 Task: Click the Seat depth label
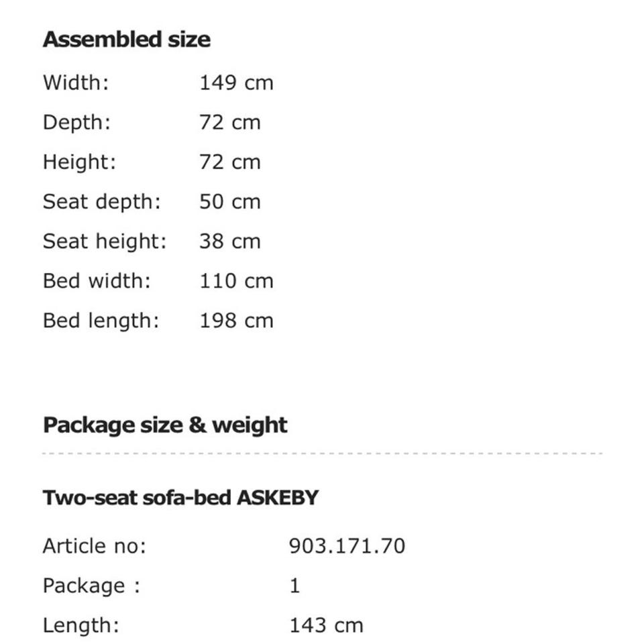coord(102,202)
